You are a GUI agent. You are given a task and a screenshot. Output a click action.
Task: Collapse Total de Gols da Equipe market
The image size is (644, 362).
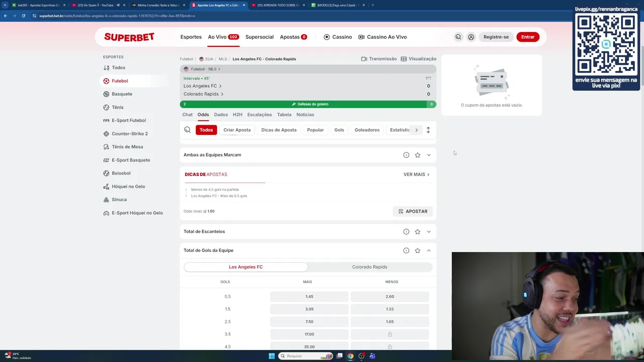[x=429, y=250]
